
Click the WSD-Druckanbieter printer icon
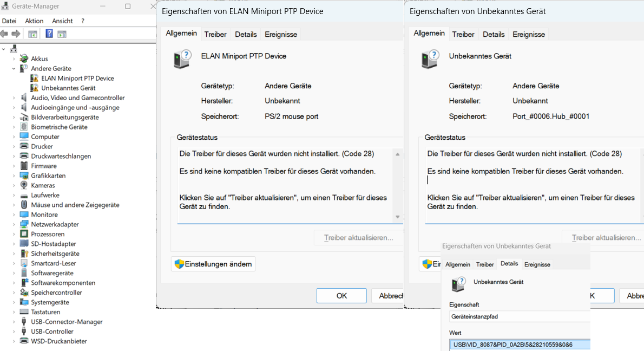pyautogui.click(x=24, y=341)
